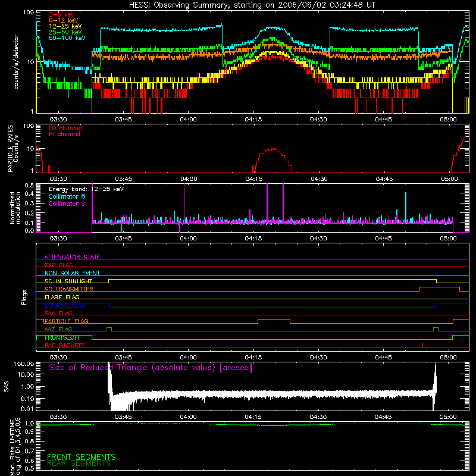Click the NON SOLAR EVENT flag label
The width and height of the screenshot is (476, 476).
pos(72,273)
